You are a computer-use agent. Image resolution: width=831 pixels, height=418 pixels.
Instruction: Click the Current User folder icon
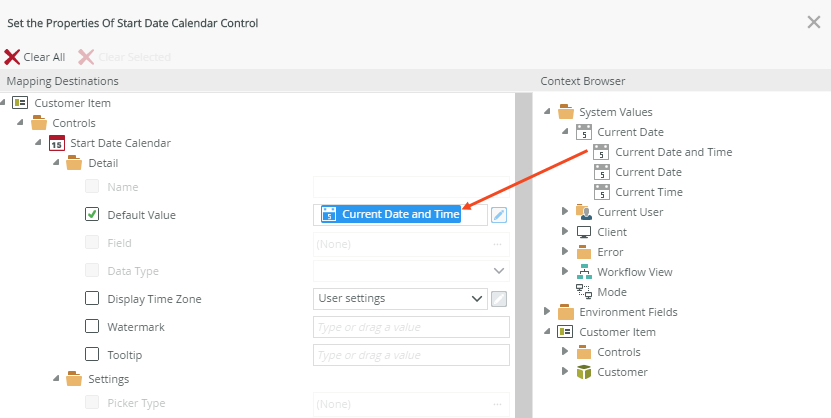[x=585, y=212]
